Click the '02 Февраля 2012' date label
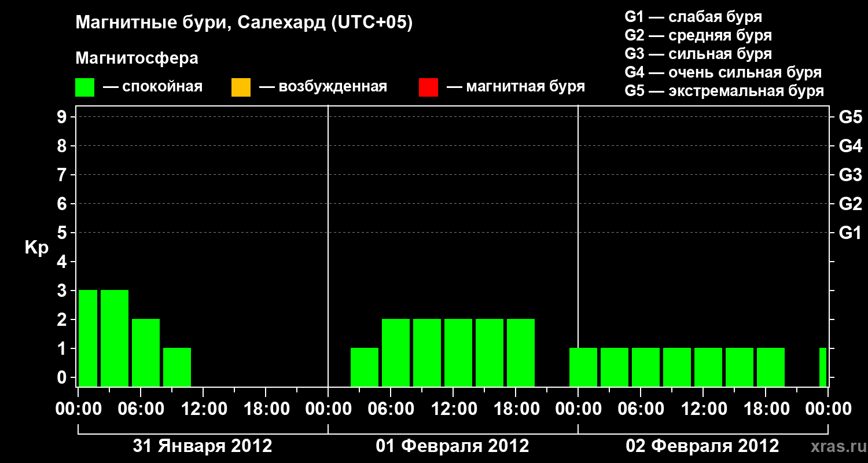The width and height of the screenshot is (868, 463). click(703, 446)
